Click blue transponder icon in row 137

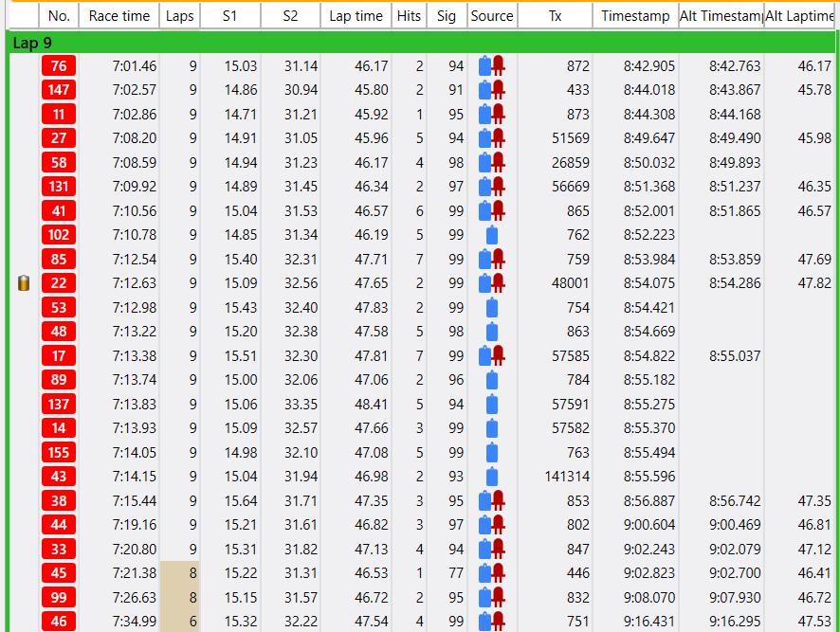(x=492, y=405)
